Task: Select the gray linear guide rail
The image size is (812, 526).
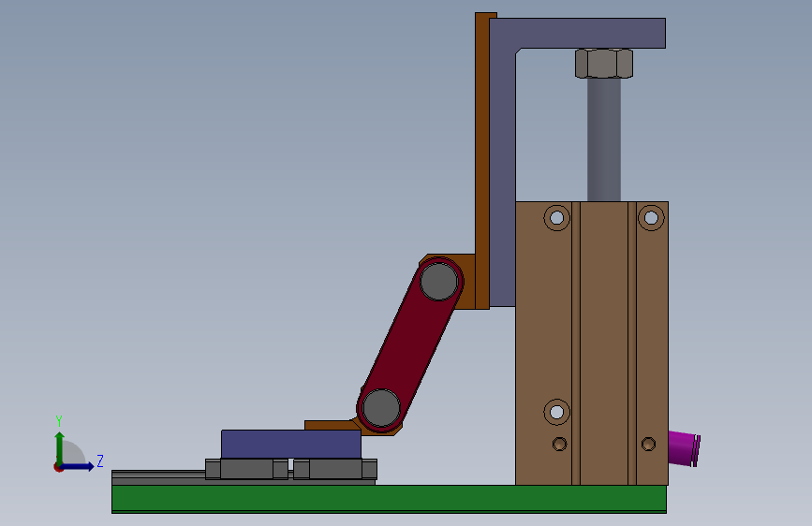Action: pos(158,477)
